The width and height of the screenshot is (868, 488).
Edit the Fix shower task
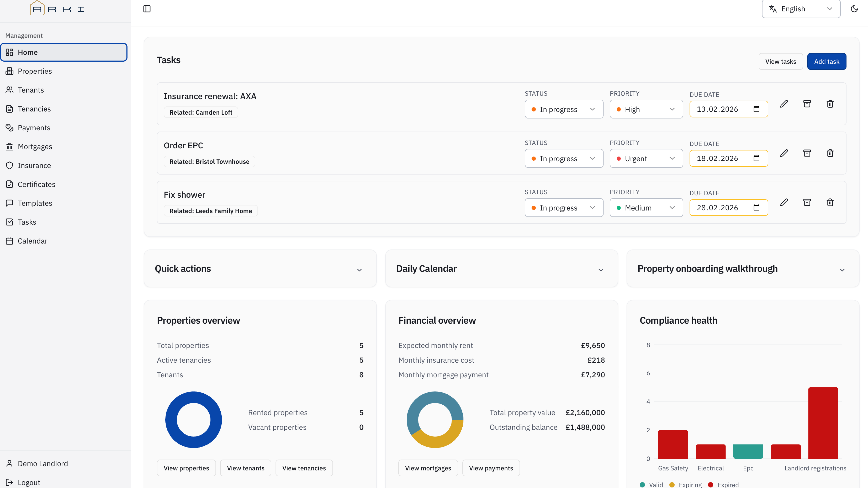[x=784, y=202]
